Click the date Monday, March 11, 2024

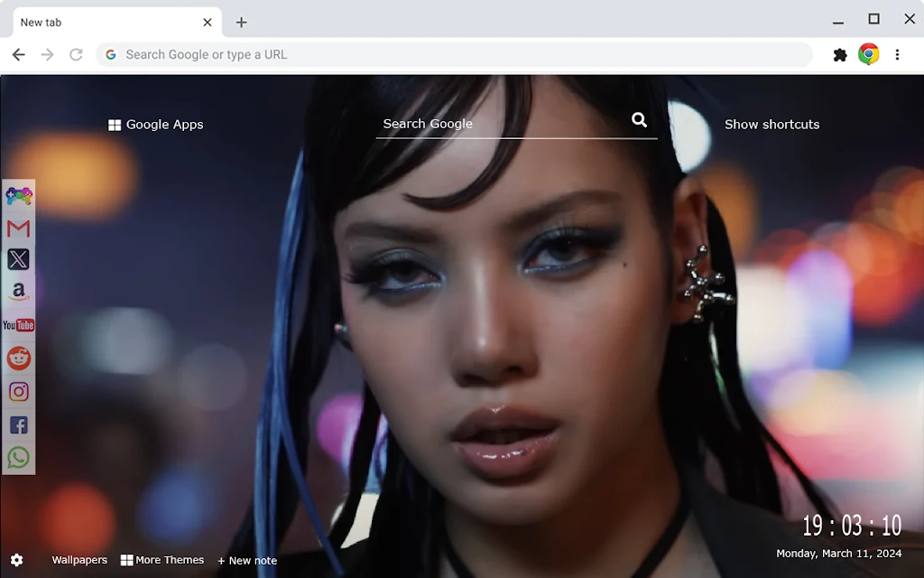point(838,554)
